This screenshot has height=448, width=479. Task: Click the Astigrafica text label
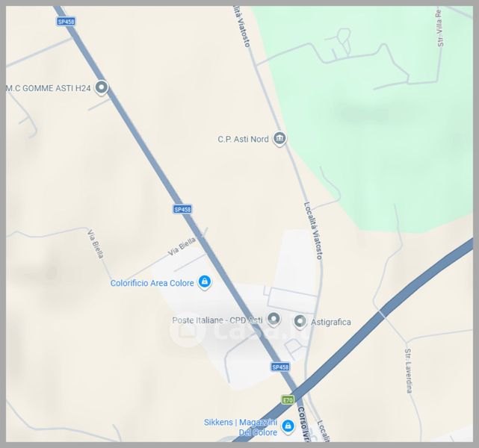pyautogui.click(x=331, y=323)
